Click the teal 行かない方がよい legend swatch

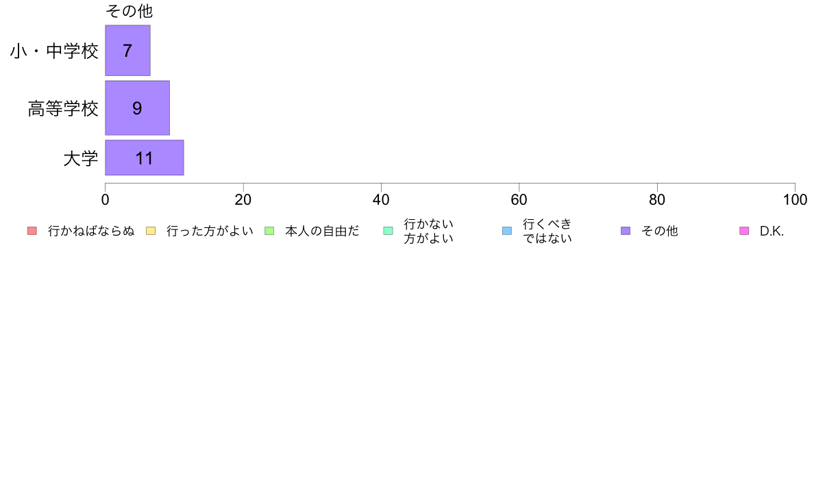coord(388,231)
